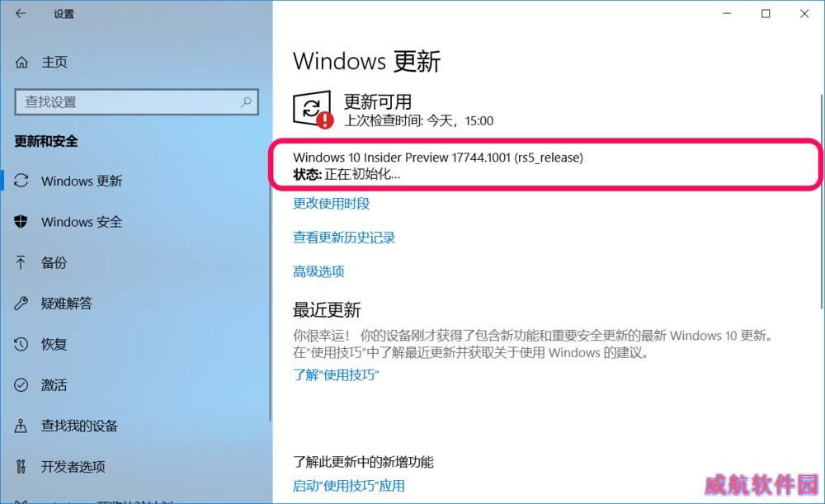Click the Troubleshoot wrench icon

point(21,303)
